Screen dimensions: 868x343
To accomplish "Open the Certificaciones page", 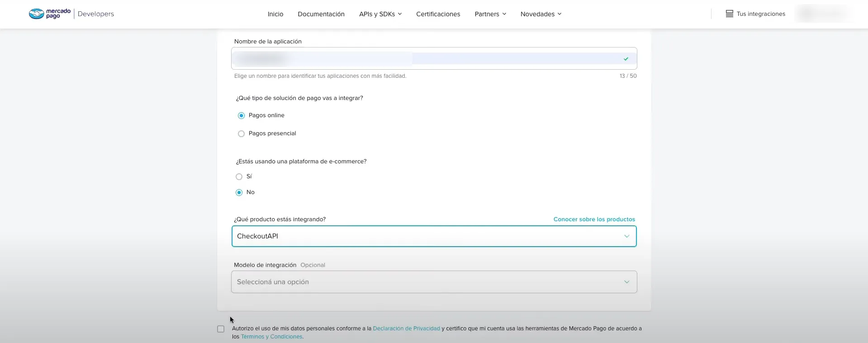I will tap(438, 14).
